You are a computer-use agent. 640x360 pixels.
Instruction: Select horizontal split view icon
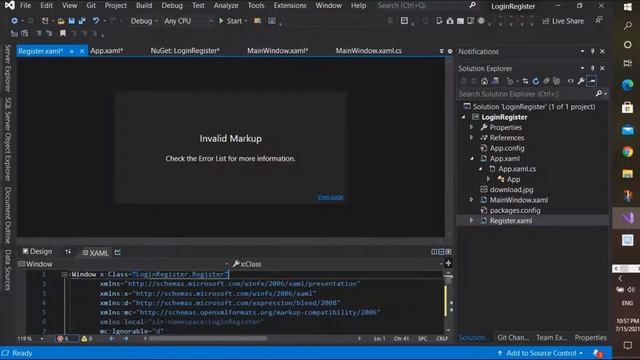(441, 252)
